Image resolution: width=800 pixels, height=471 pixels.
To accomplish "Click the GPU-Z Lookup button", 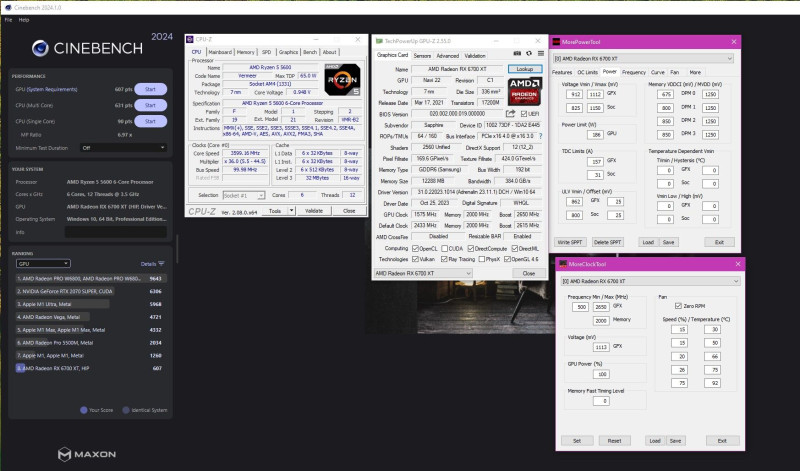I will pyautogui.click(x=524, y=69).
